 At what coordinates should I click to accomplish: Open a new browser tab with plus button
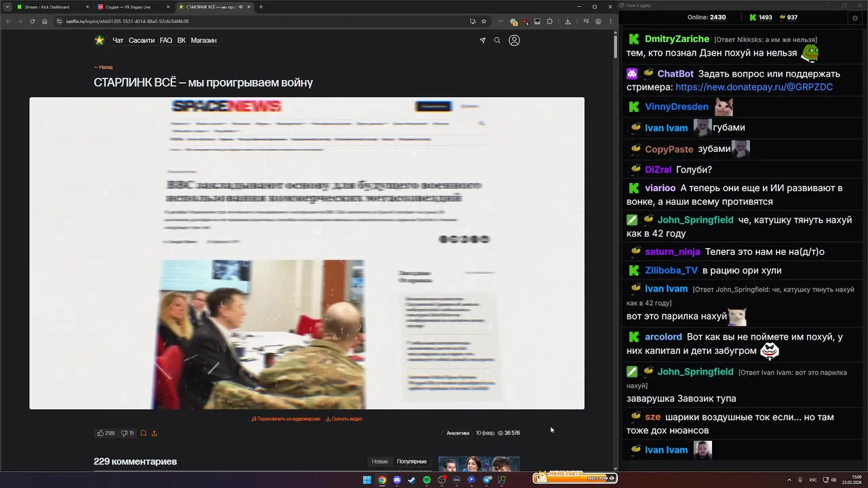point(261,7)
